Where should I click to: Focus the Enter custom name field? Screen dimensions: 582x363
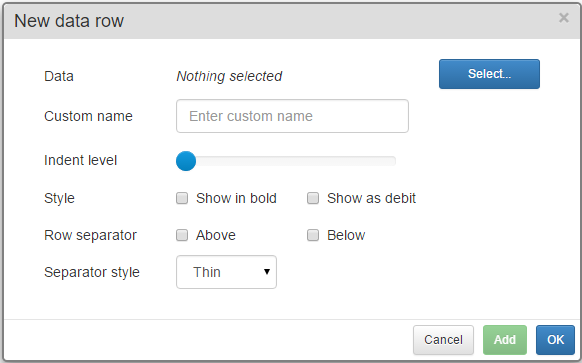pyautogui.click(x=292, y=116)
